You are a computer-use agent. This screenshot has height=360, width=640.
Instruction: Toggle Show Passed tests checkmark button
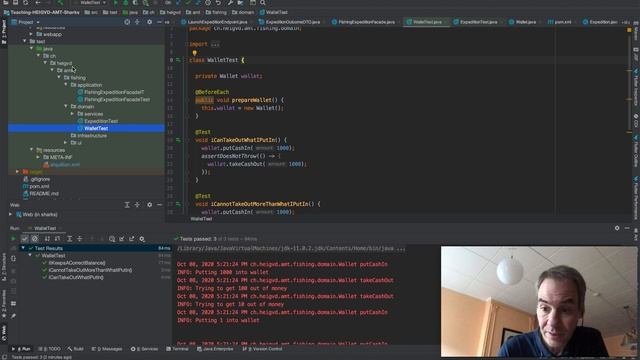[24, 239]
